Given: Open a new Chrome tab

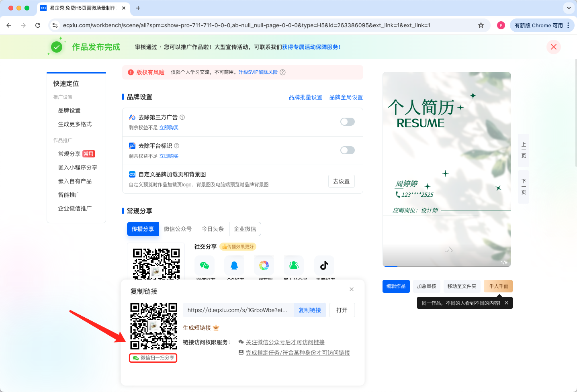Looking at the screenshot, I should coord(138,8).
